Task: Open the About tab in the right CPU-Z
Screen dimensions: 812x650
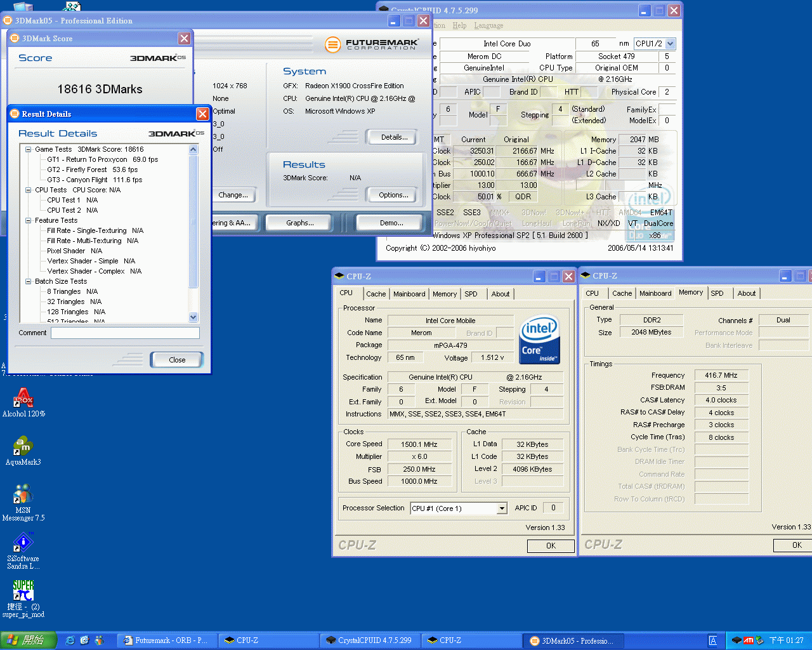Action: pos(747,293)
